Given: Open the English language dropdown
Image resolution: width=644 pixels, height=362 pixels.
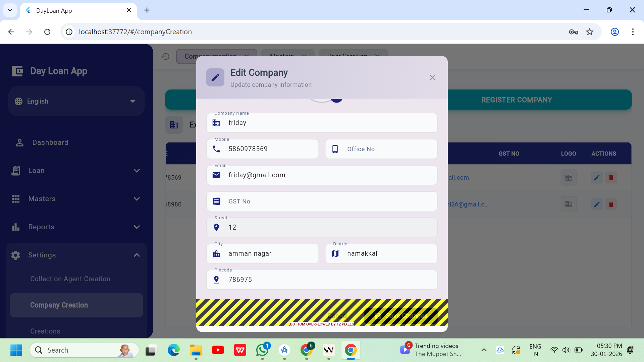Looking at the screenshot, I should [x=76, y=101].
